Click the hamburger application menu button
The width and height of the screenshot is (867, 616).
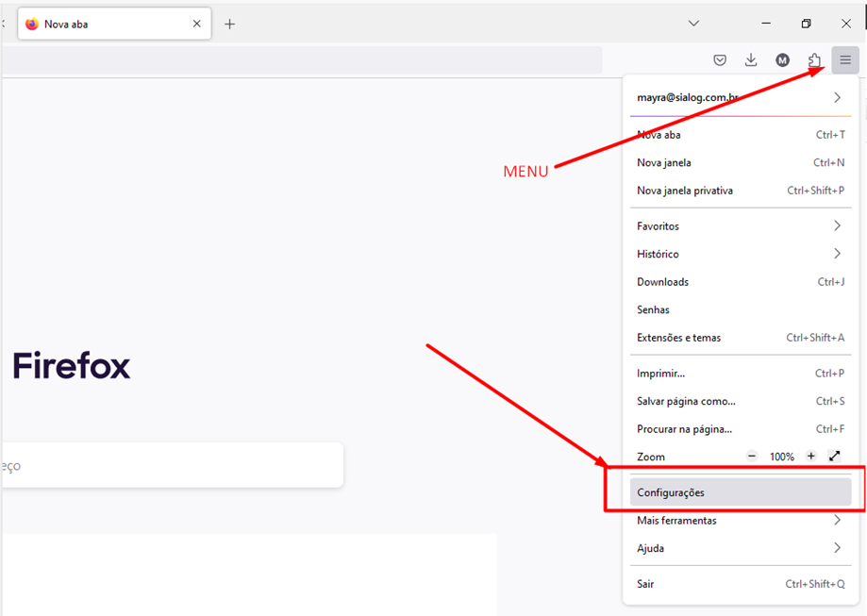coord(845,60)
